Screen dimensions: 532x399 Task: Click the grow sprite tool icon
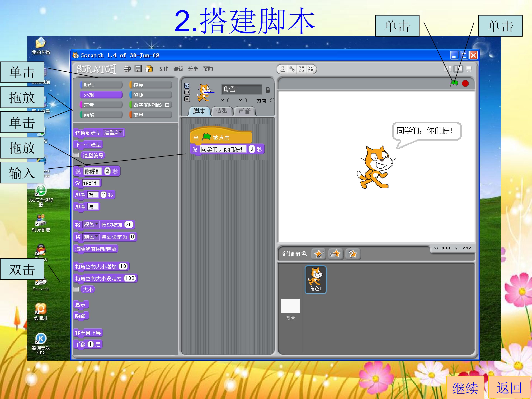(x=301, y=69)
